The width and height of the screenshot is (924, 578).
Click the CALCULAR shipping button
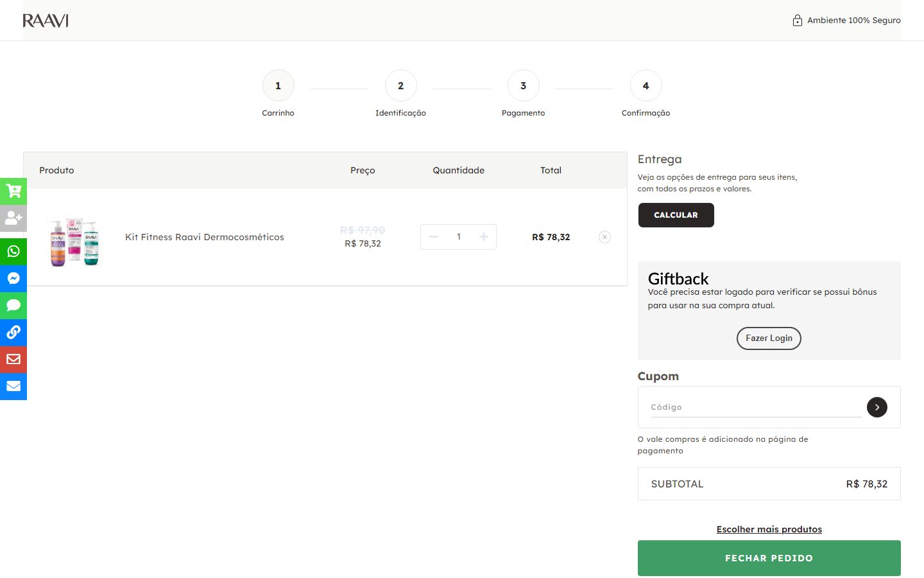tap(676, 215)
